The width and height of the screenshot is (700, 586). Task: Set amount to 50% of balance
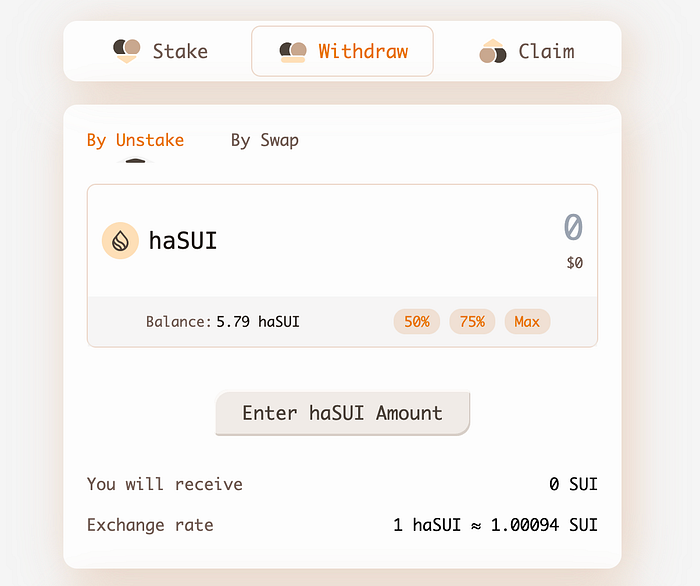click(x=417, y=321)
